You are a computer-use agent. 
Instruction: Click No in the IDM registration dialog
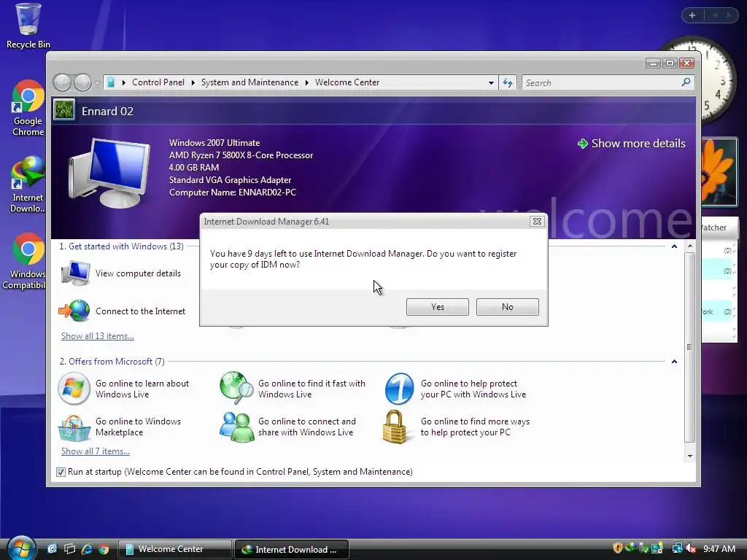(508, 307)
